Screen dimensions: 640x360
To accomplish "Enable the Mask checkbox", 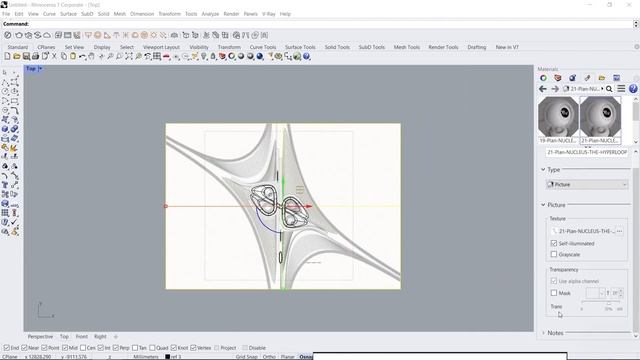I will tap(553, 293).
